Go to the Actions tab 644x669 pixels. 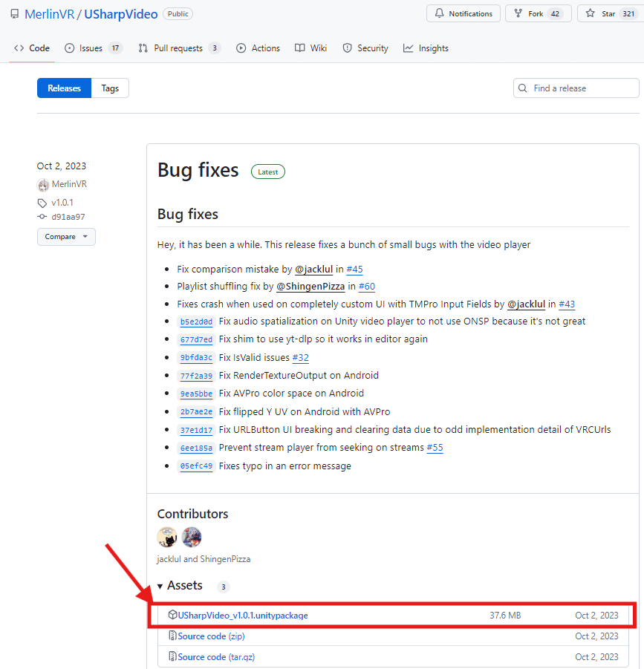tap(258, 48)
